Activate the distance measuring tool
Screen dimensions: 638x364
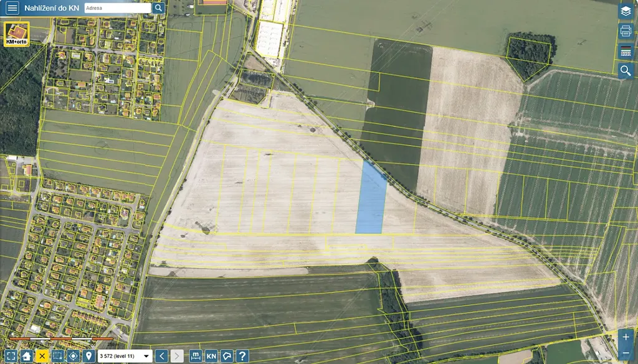pyautogui.click(x=196, y=357)
